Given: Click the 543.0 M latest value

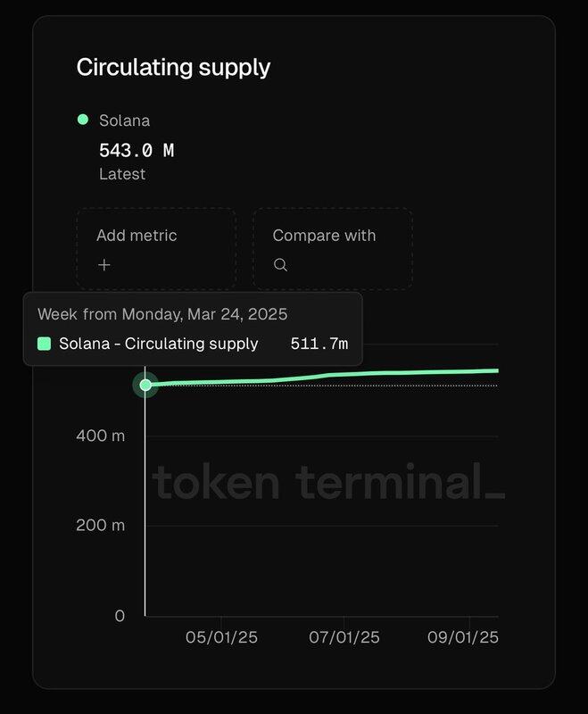Looking at the screenshot, I should (137, 150).
